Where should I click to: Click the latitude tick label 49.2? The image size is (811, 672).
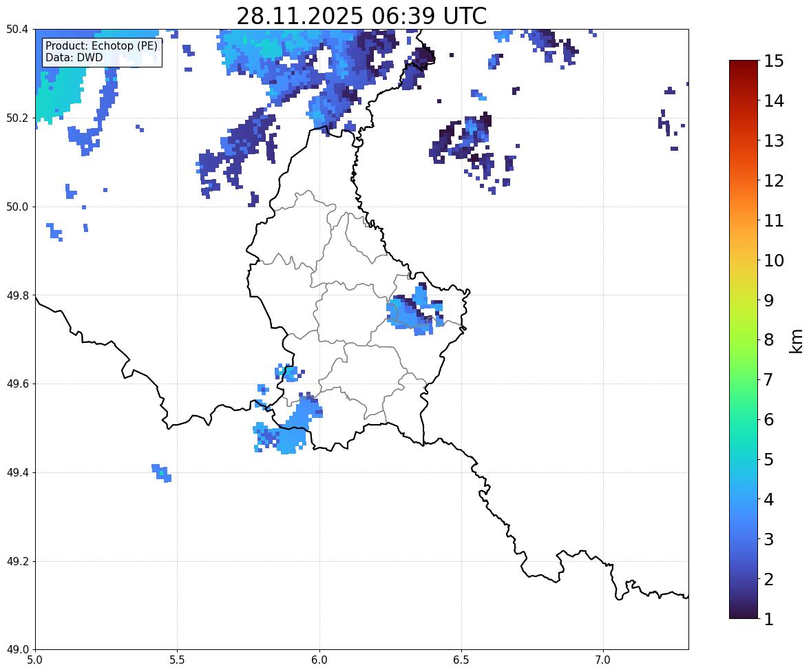click(x=17, y=561)
